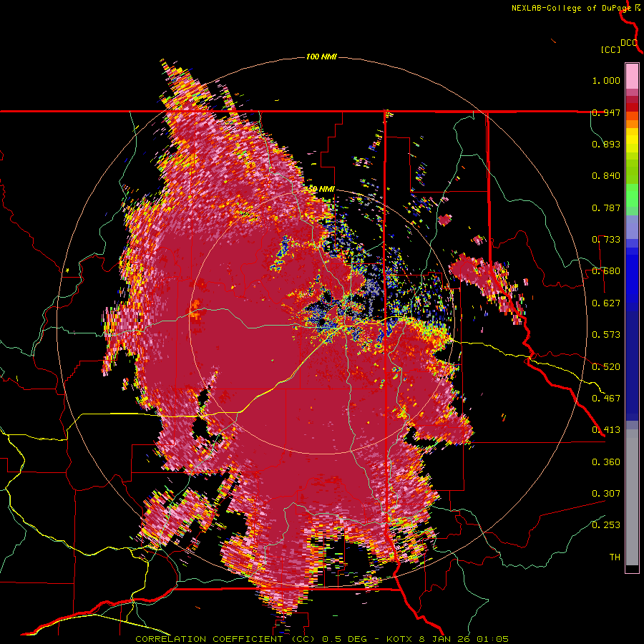Select the 0.840 legend value
This screenshot has height=644, width=644.
[606, 176]
